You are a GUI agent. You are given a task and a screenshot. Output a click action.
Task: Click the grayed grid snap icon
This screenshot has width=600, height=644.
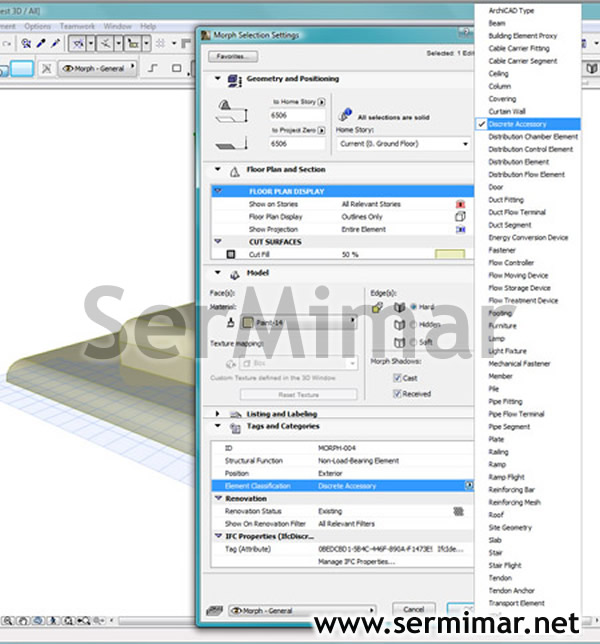(161, 43)
